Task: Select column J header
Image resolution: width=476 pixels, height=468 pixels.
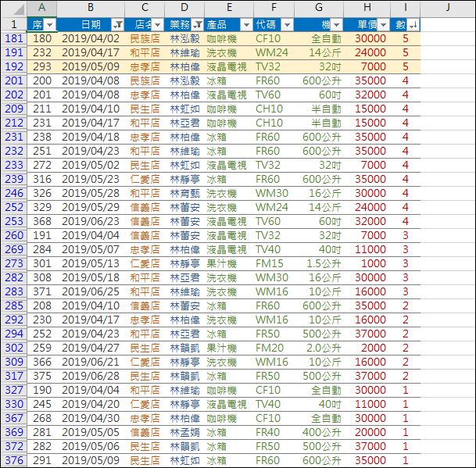Action: [448, 8]
